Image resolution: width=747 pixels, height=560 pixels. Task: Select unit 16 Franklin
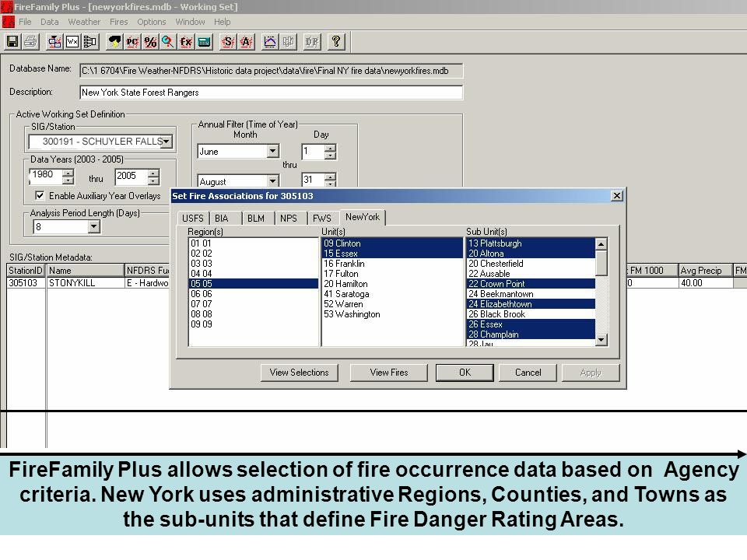point(392,264)
